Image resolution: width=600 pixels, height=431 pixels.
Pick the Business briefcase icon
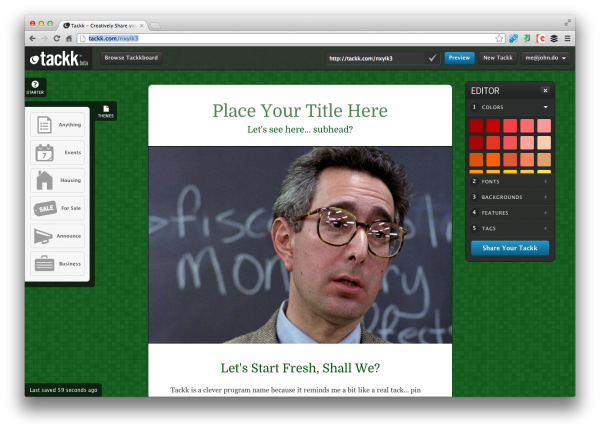pos(44,264)
